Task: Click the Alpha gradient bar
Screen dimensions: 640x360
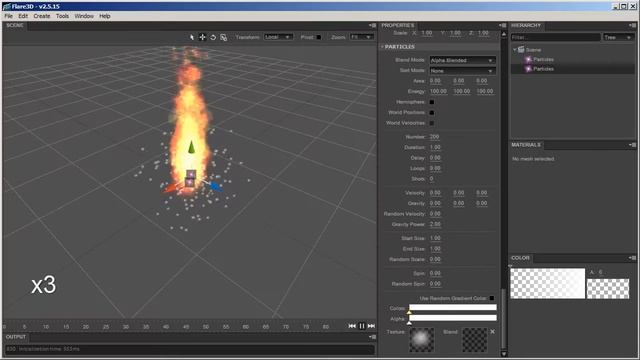Action: coord(453,318)
